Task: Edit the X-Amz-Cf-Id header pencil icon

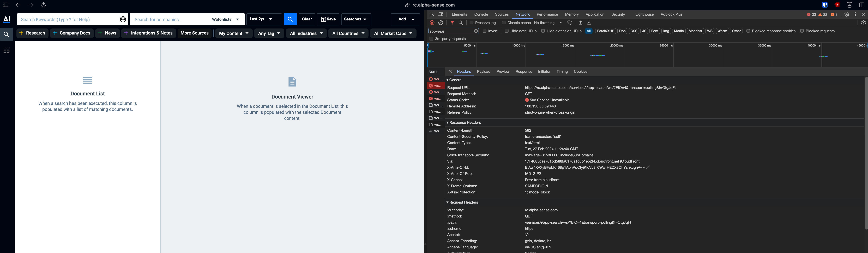Action: [648, 167]
